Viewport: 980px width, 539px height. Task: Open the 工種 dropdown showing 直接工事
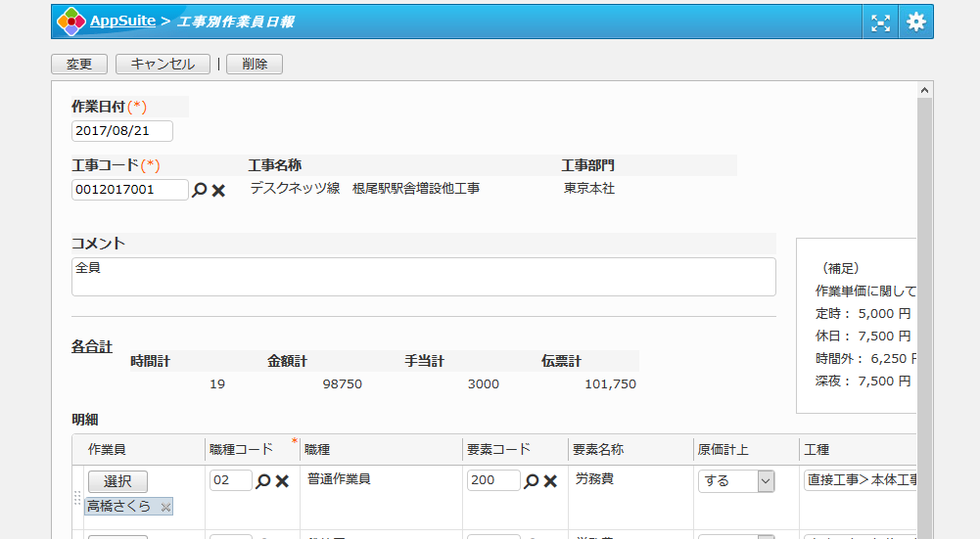pos(860,481)
